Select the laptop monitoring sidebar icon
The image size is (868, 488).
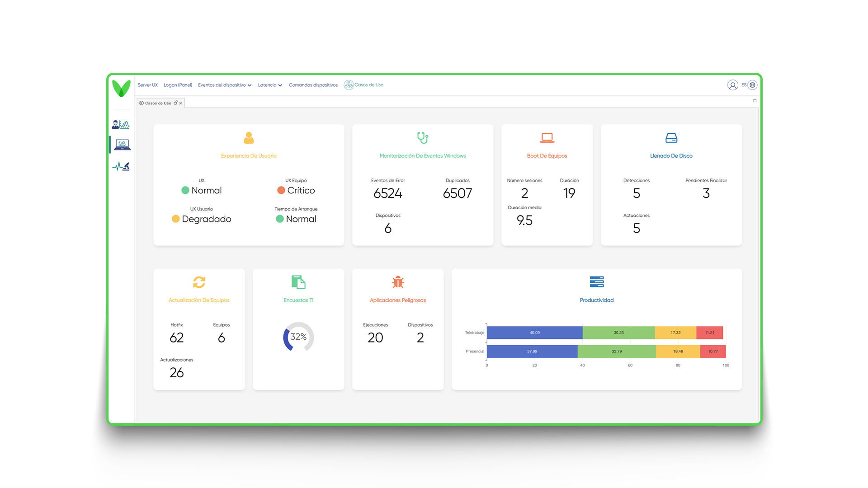click(122, 145)
